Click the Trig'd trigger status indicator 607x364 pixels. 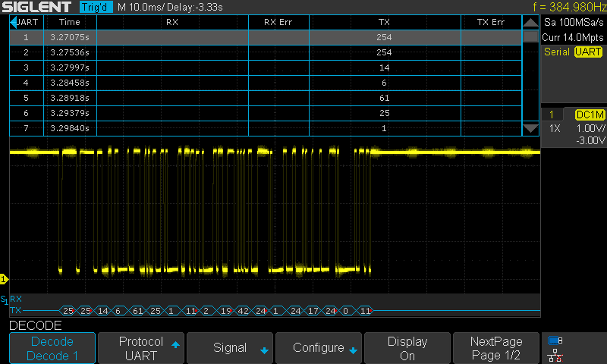(x=96, y=8)
